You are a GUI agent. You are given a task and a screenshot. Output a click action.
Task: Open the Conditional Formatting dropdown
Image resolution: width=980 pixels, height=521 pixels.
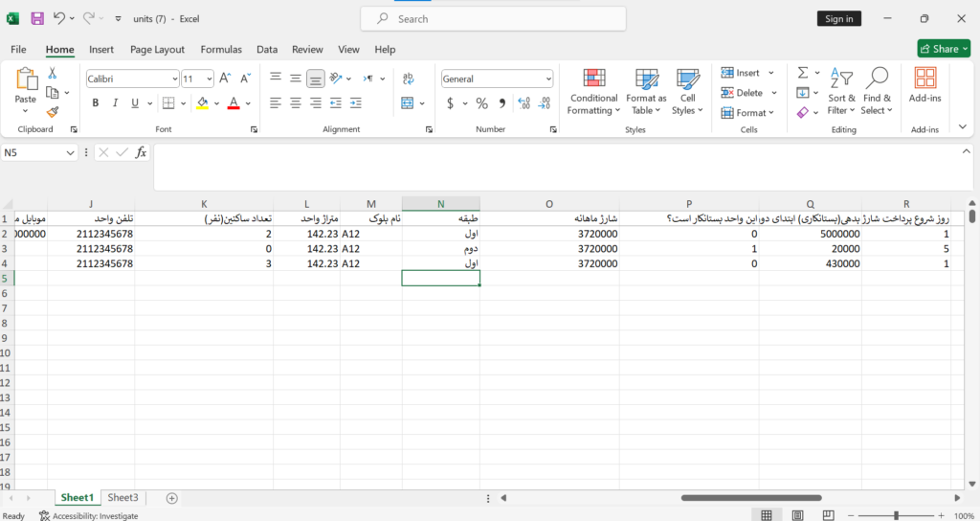click(x=593, y=92)
